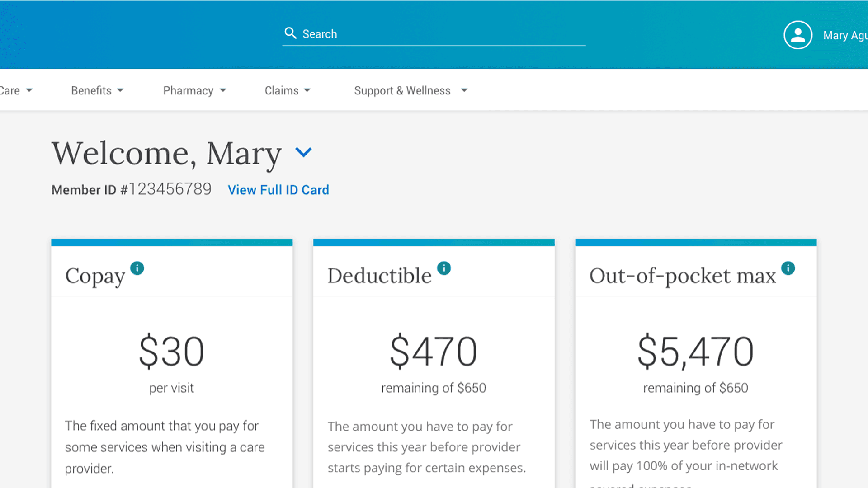Select the Copay card heading
Viewport: 868px width, 488px height.
(95, 276)
